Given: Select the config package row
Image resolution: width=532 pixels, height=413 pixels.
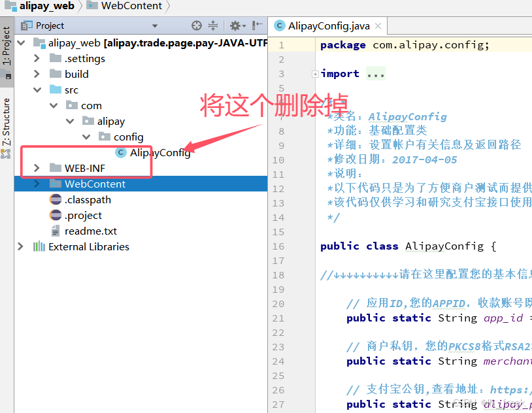Looking at the screenshot, I should point(141,137).
